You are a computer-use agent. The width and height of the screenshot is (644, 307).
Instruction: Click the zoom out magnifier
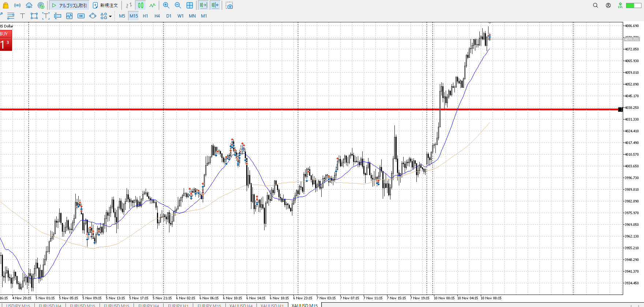(178, 5)
